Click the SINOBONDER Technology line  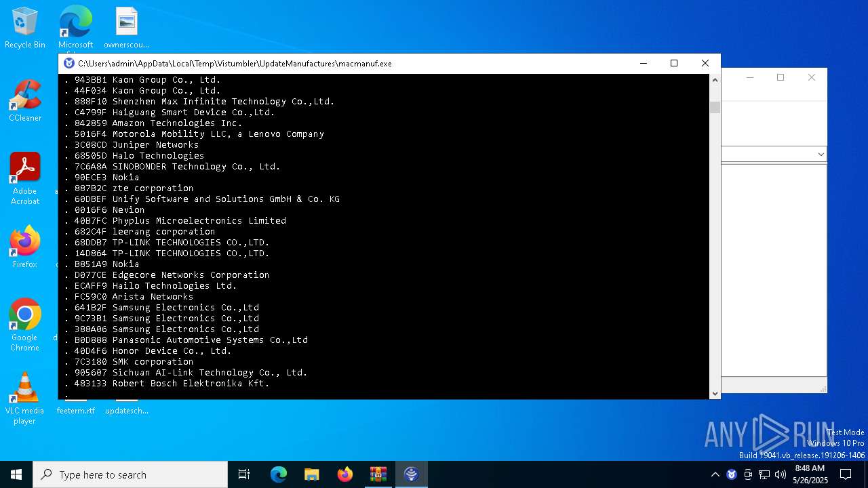172,167
